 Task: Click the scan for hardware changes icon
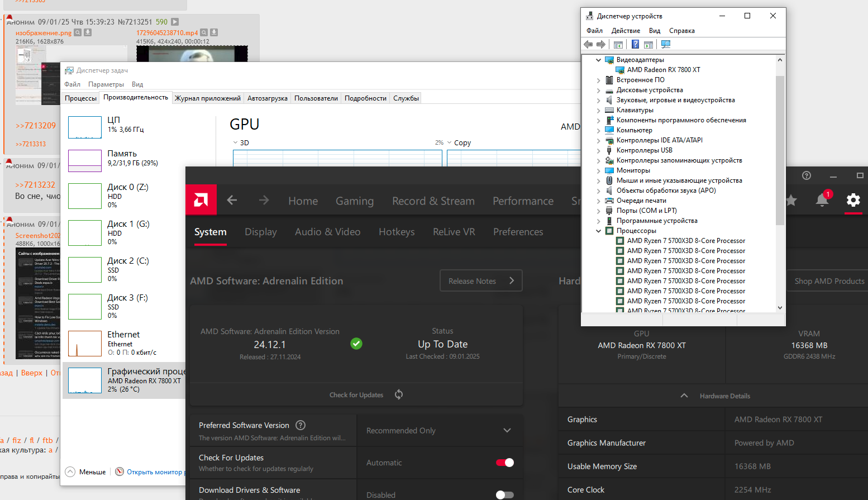point(666,44)
